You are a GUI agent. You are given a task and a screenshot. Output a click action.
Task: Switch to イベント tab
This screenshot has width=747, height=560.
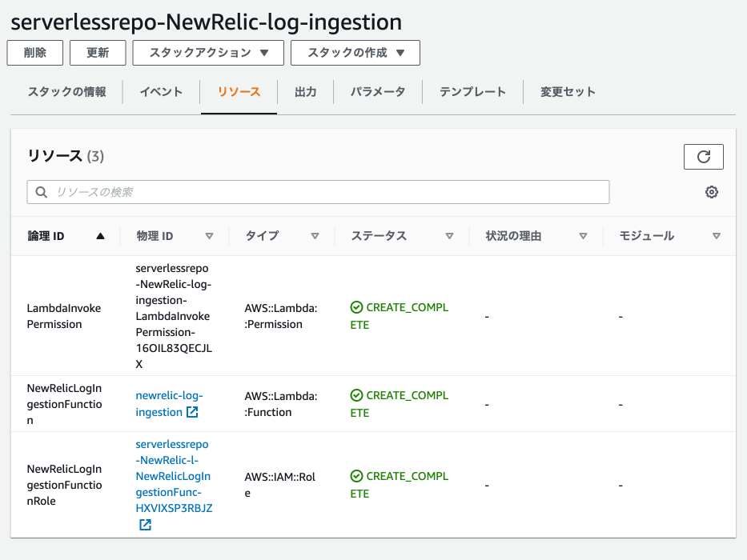[161, 92]
